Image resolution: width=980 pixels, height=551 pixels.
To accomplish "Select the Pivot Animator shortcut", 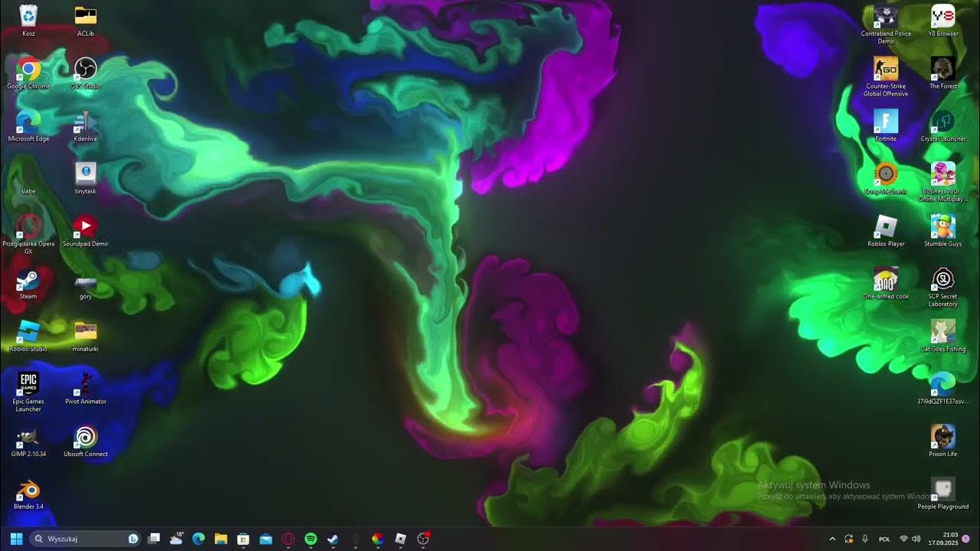I will [86, 389].
